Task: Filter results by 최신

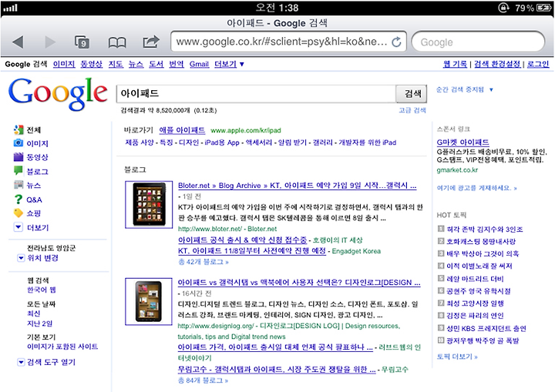Action: 34,313
